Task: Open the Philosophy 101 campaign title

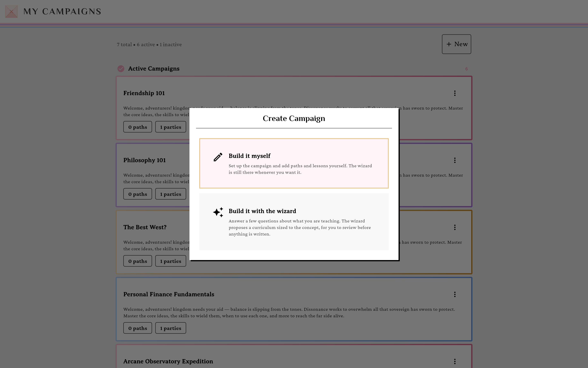Action: tap(145, 160)
